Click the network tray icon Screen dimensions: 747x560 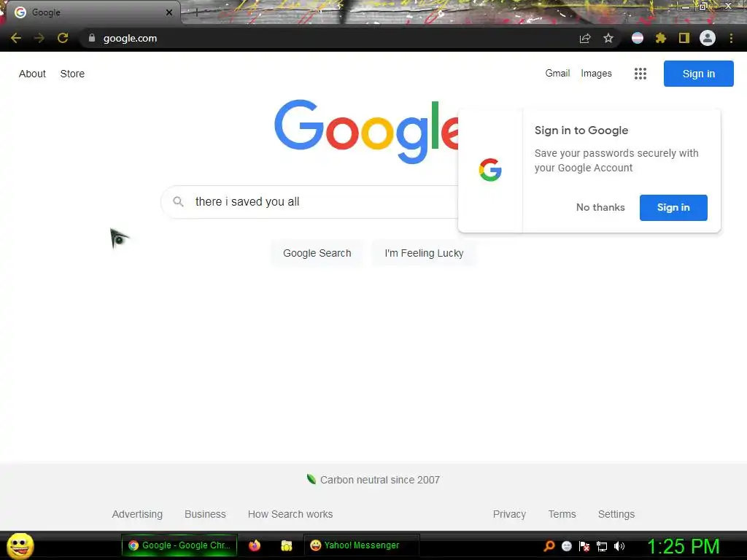coord(602,546)
